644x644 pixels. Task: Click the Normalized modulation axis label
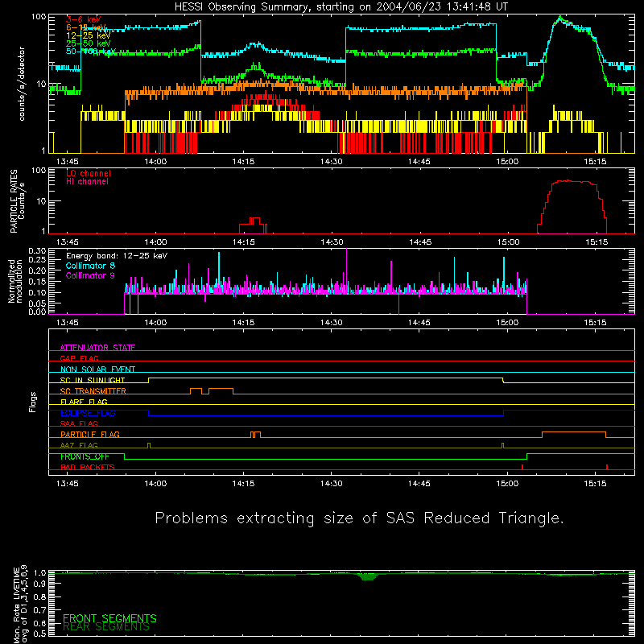click(15, 281)
